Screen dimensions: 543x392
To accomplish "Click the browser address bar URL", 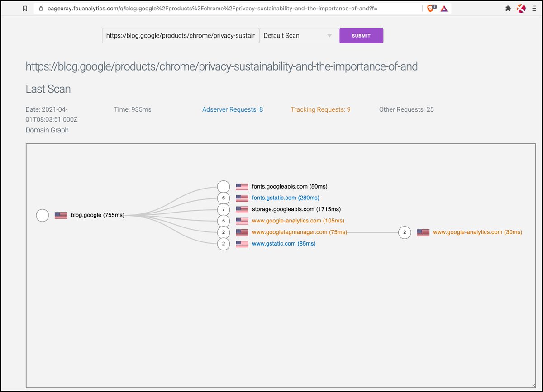I will coord(212,8).
